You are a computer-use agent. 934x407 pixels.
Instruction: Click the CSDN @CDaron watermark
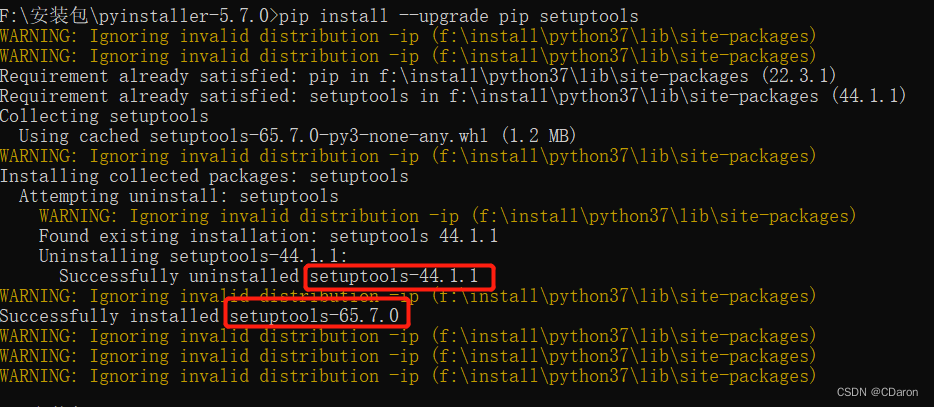(877, 392)
